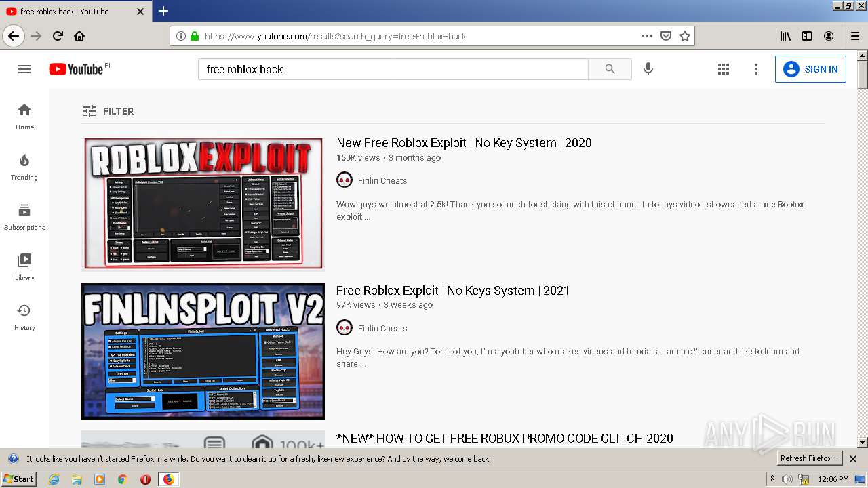Launch Chrome from the taskbar
Screen dimensions: 868x488
click(122, 479)
